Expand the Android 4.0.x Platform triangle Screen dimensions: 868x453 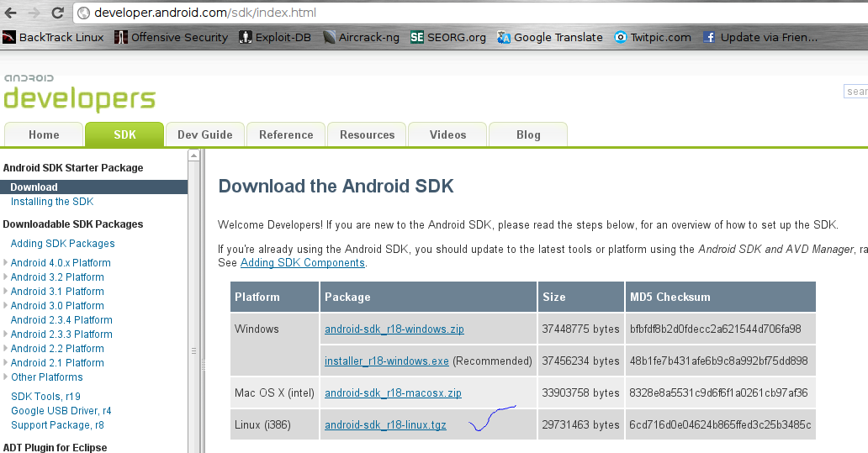click(6, 262)
